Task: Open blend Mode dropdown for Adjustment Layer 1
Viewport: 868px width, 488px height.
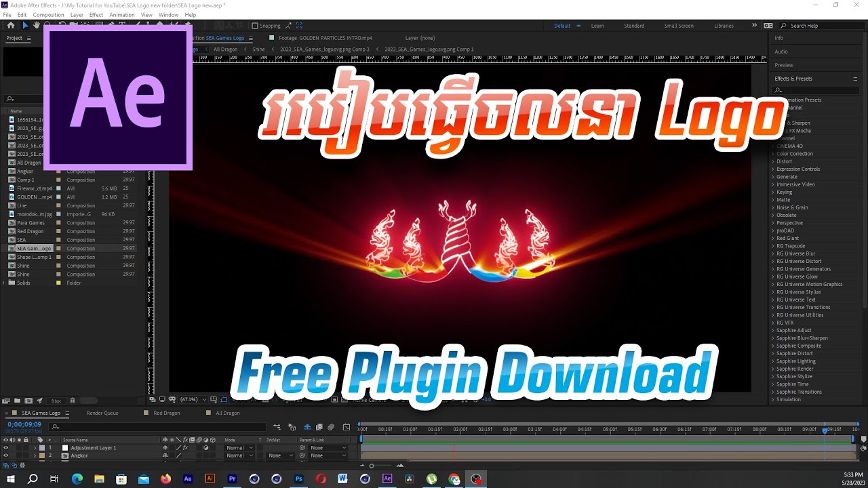Action: pyautogui.click(x=239, y=448)
